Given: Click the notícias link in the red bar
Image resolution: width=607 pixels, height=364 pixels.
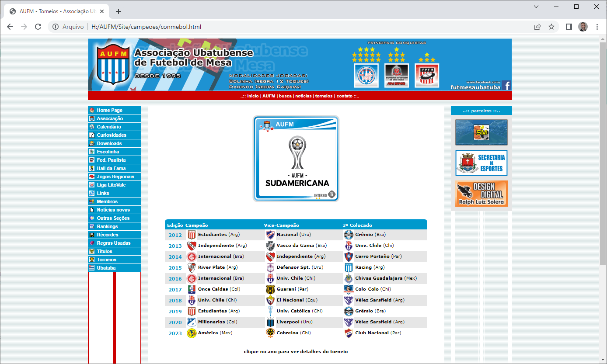Looking at the screenshot, I should (303, 96).
